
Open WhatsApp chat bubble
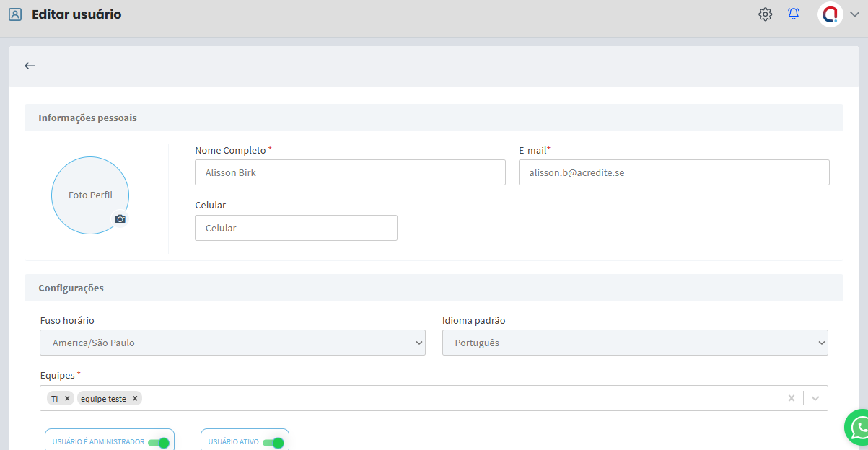click(x=859, y=429)
